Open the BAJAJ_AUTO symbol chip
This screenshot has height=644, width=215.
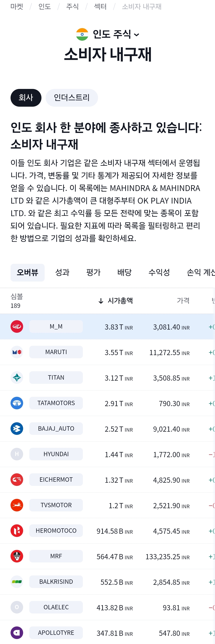(56, 428)
